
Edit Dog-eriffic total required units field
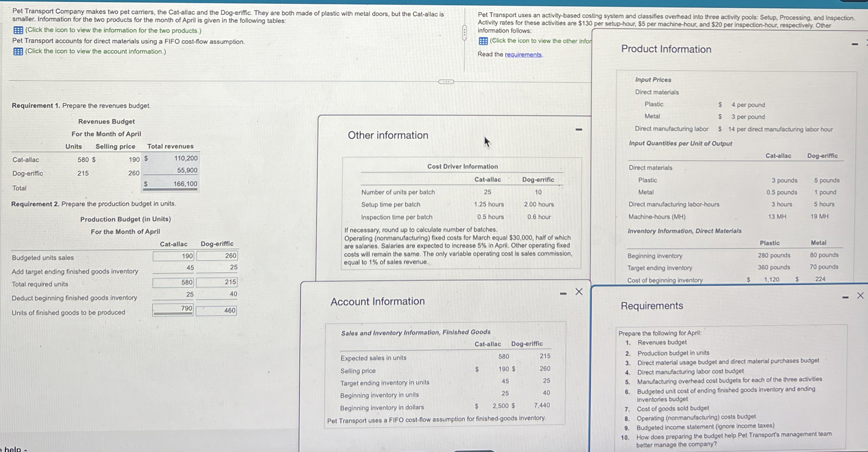click(x=217, y=282)
